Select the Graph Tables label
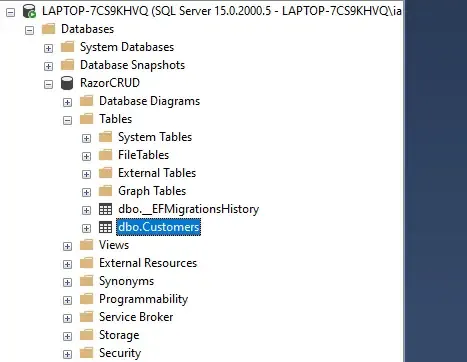The width and height of the screenshot is (467, 362). click(x=152, y=191)
